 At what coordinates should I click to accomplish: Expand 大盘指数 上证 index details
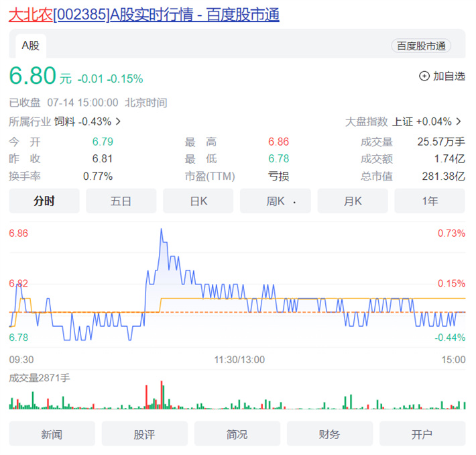click(404, 121)
